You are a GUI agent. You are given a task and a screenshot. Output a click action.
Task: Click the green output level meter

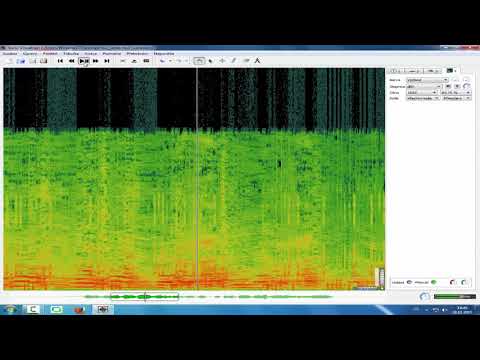tap(455, 296)
